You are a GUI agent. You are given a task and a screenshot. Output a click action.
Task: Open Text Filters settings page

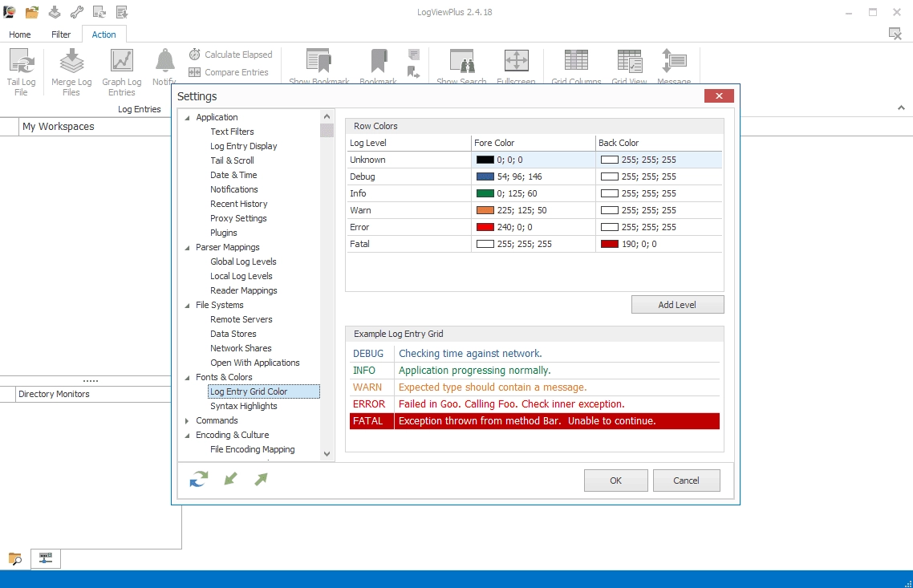[x=232, y=132]
